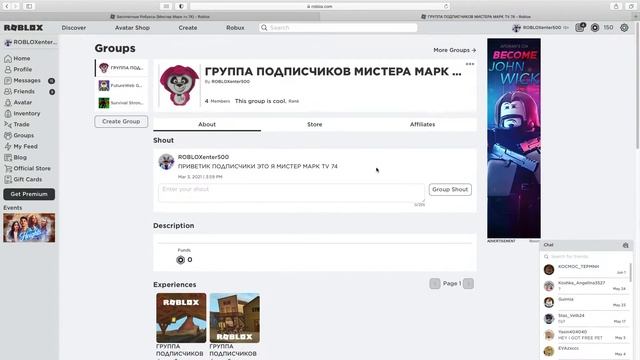This screenshot has height=360, width=640.
Task: Open My Feed in the sidebar
Action: click(25, 147)
